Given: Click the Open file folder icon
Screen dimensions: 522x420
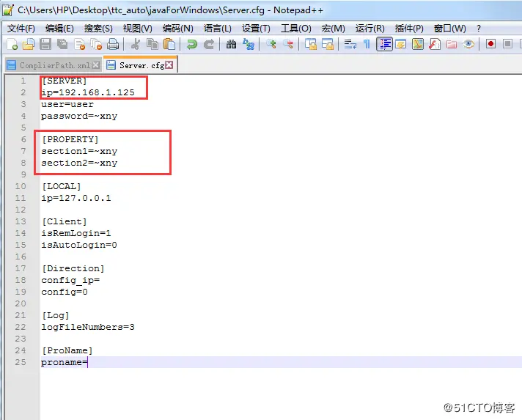Looking at the screenshot, I should [29, 44].
